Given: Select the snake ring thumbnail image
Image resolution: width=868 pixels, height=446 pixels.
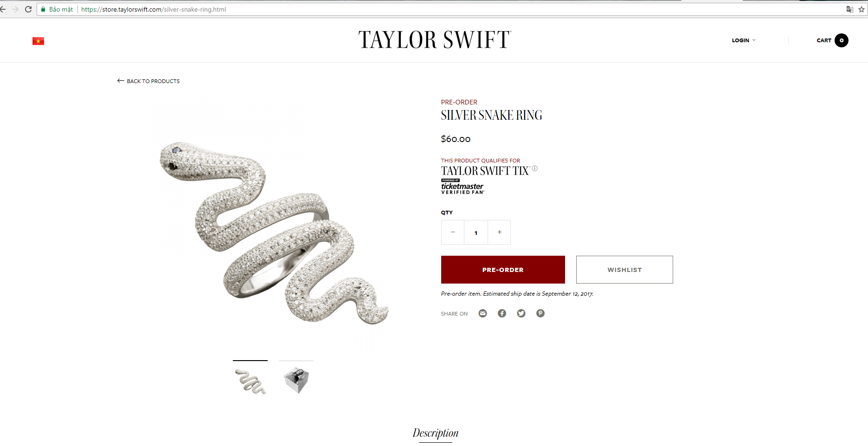Looking at the screenshot, I should click(250, 381).
